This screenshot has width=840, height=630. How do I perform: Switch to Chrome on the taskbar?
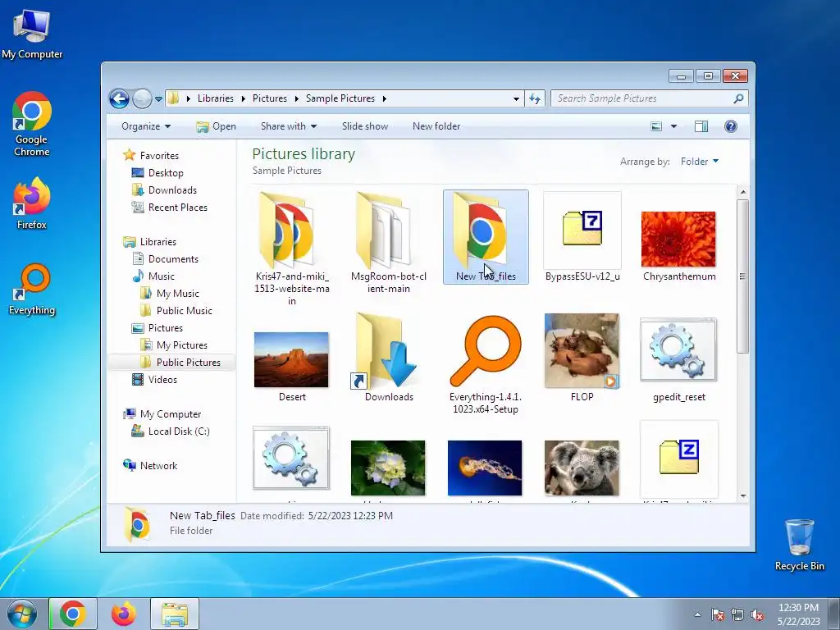(73, 614)
